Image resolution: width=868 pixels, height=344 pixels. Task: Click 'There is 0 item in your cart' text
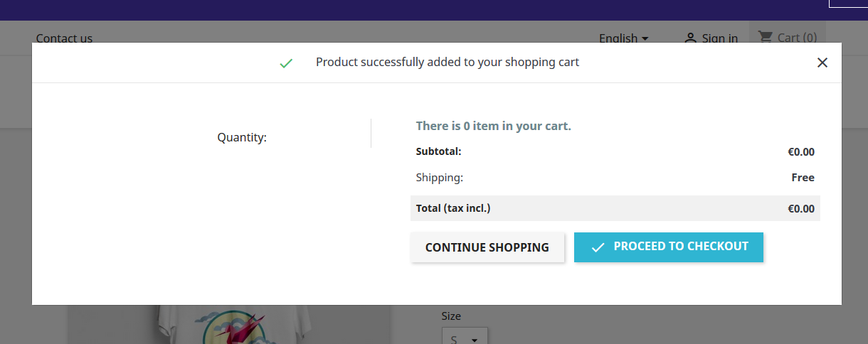[493, 127]
